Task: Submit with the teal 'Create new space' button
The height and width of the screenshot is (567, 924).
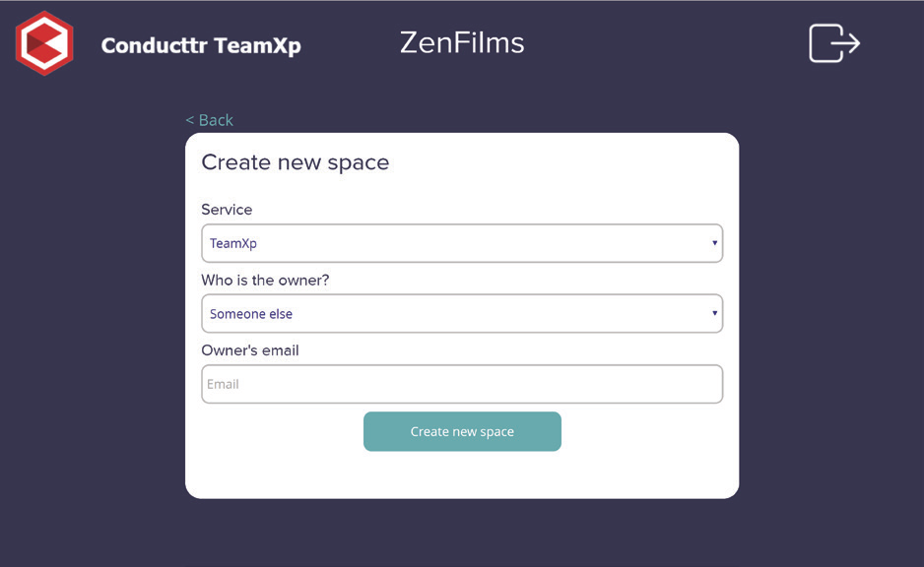Action: pos(462,431)
